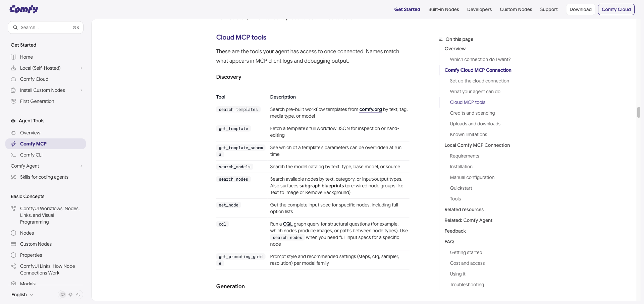This screenshot has width=644, height=304.
Task: Jump to Known limitations section
Action: click(468, 134)
